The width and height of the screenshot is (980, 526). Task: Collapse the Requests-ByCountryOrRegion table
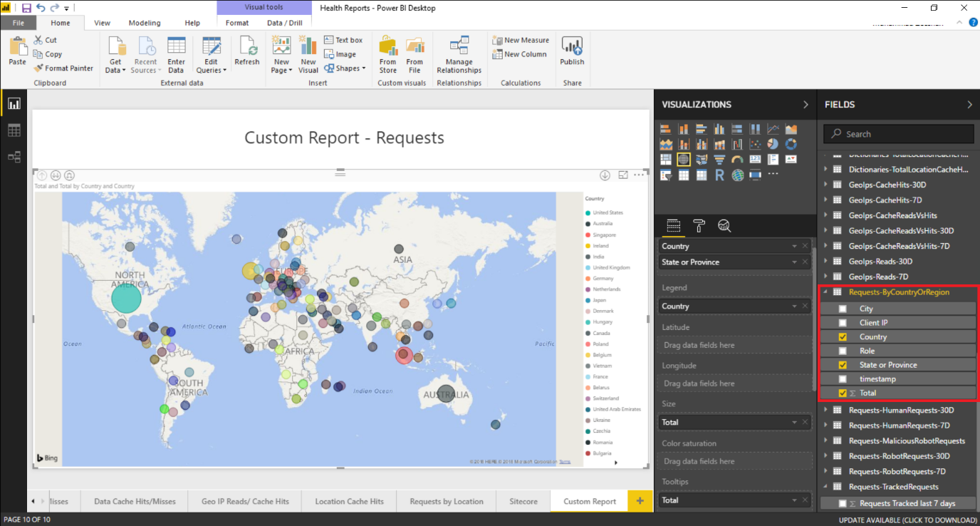(826, 292)
